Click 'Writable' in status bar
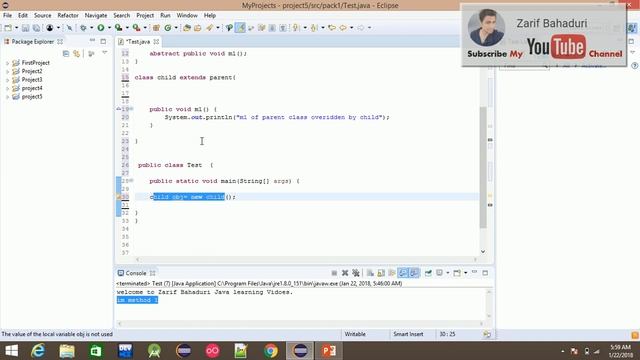Screen dimensions: 640x360 pyautogui.click(x=355, y=334)
